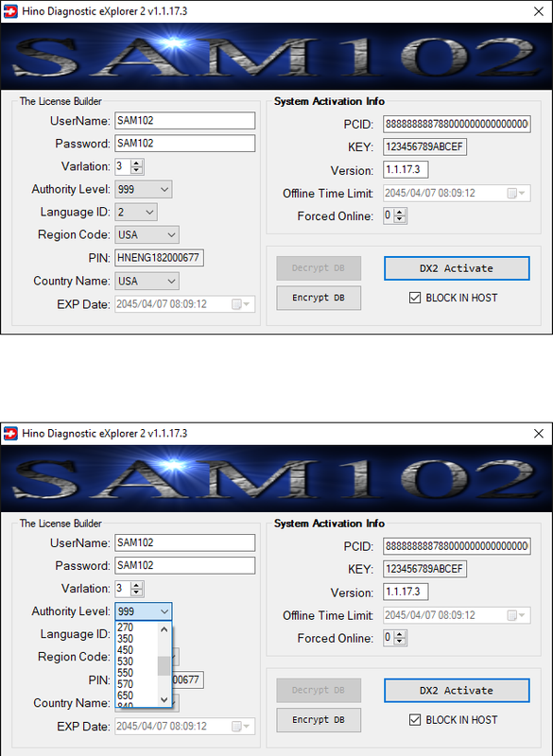Decrease Forced Online value in the top window
Screen dimensions: 553x756
(x=400, y=219)
